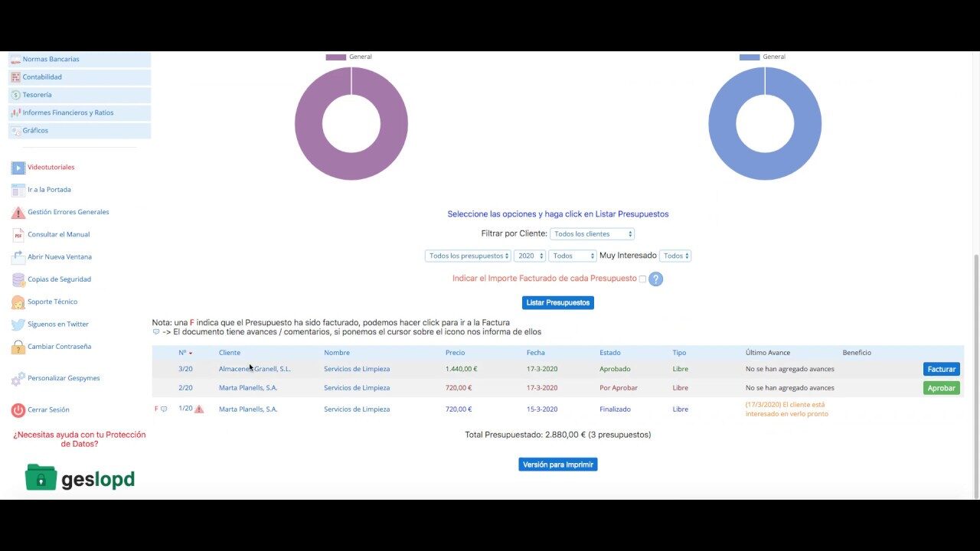
Task: Click the green Aprobar button
Action: coord(941,388)
